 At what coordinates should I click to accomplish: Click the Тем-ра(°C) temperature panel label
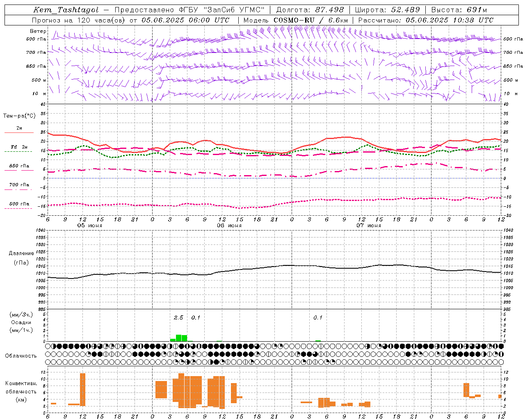[19, 116]
